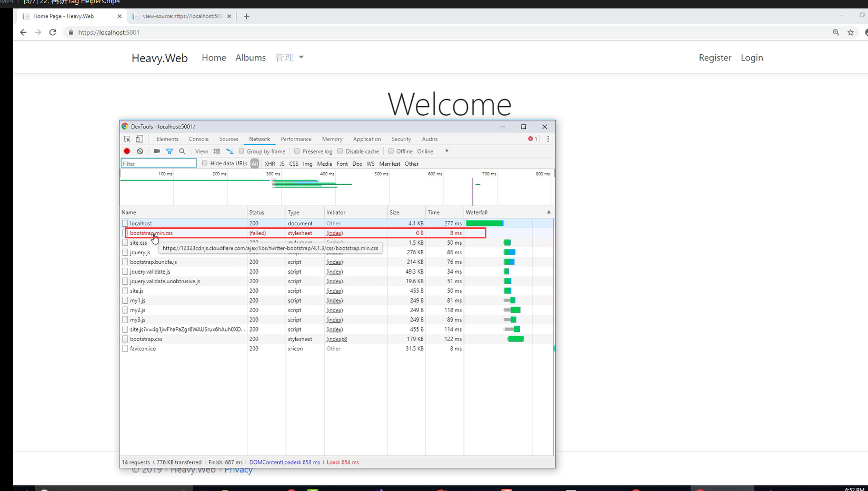This screenshot has height=491, width=868.
Task: Clear the network log icon
Action: click(x=140, y=151)
